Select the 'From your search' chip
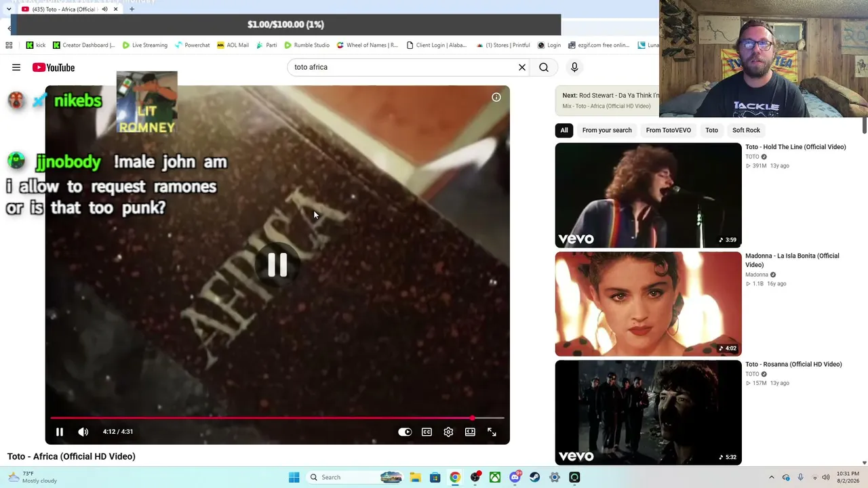The image size is (868, 488). (x=607, y=130)
